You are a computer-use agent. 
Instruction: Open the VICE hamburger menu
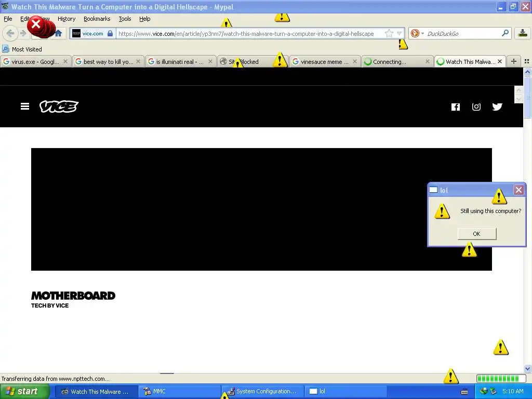(25, 107)
